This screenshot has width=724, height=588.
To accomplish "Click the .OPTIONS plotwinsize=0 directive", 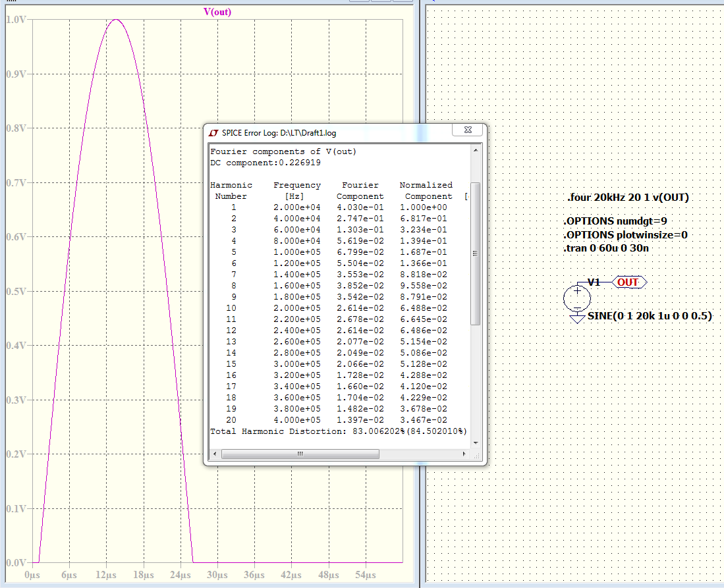I will click(625, 235).
